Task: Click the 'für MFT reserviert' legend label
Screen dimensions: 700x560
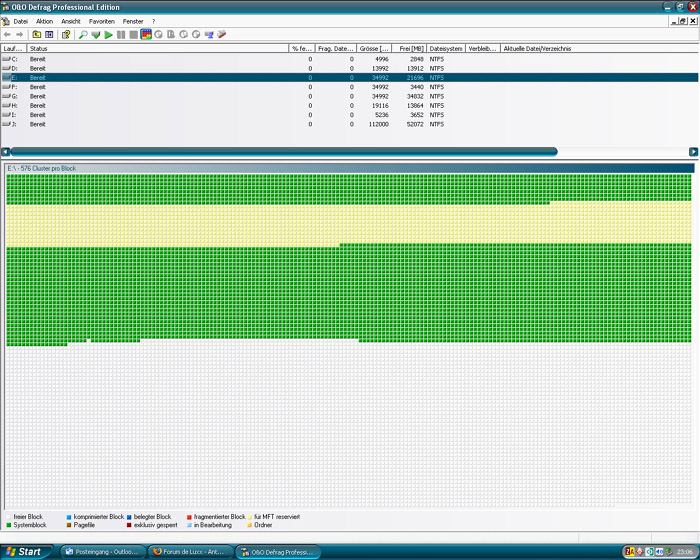Action: pos(277,517)
